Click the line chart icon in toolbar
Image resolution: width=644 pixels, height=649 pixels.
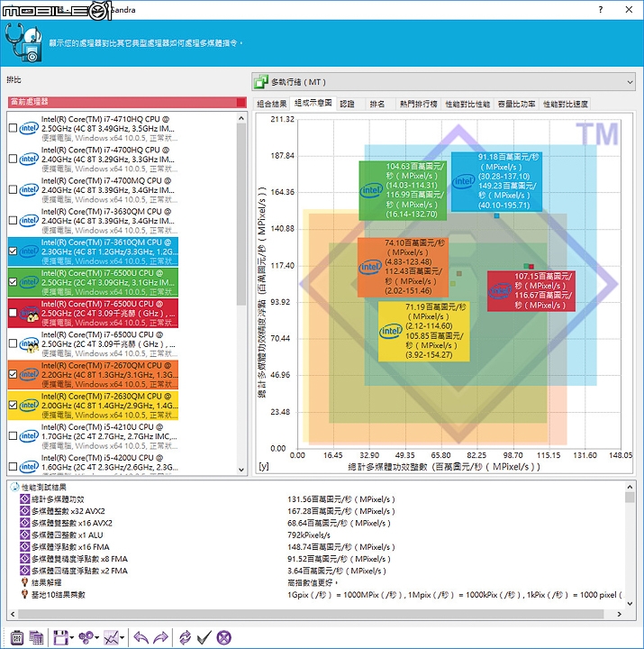(111, 637)
